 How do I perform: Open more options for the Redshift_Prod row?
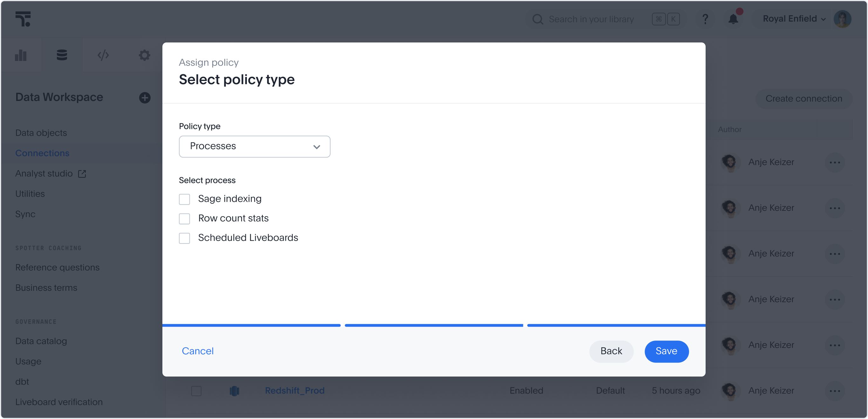[835, 391]
